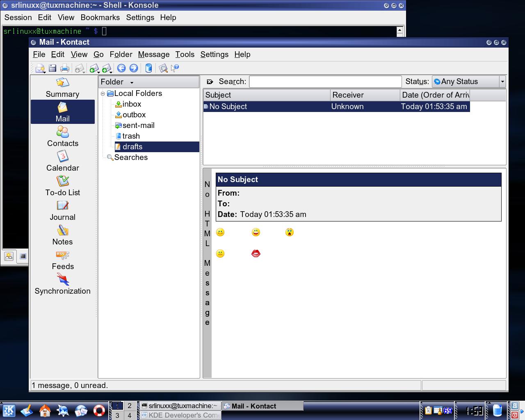Go to next message with forward arrow
This screenshot has height=420, width=525.
pyautogui.click(x=134, y=68)
